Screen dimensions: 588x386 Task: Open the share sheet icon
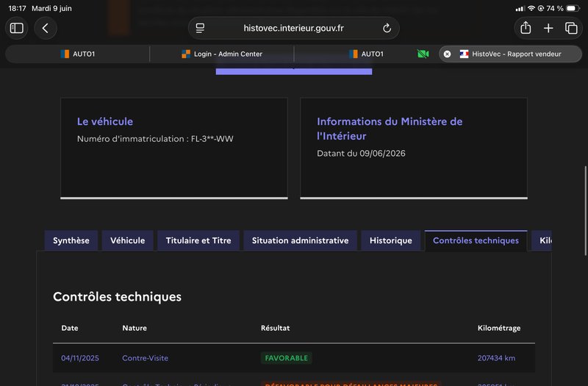(526, 28)
